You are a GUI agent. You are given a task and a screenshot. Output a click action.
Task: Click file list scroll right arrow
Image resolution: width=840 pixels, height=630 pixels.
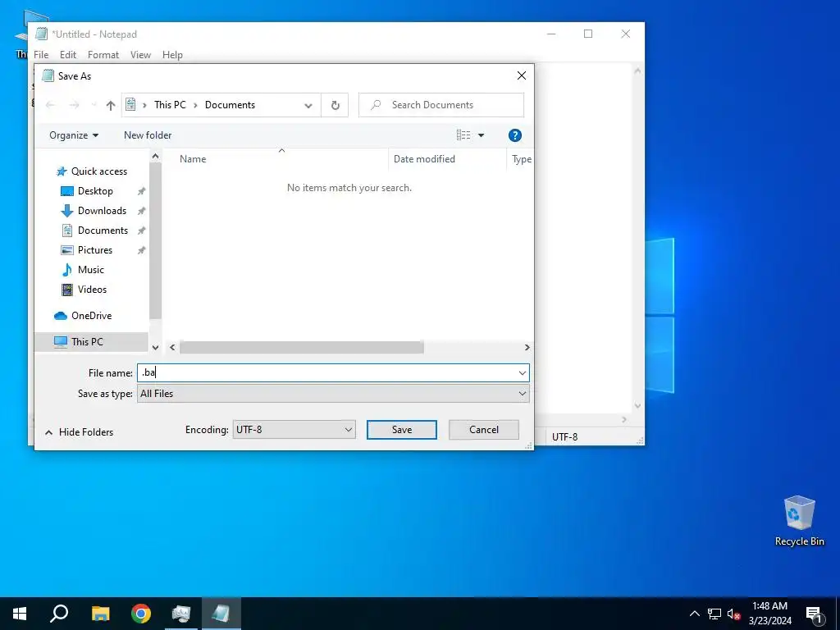(x=527, y=348)
